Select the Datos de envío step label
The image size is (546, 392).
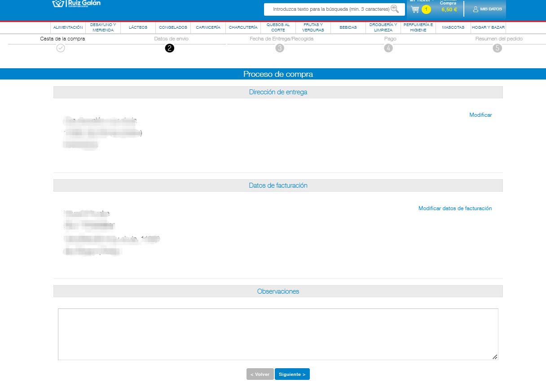(x=171, y=39)
